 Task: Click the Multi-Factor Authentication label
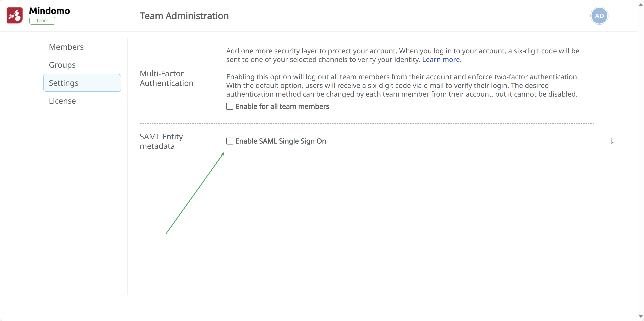(167, 78)
